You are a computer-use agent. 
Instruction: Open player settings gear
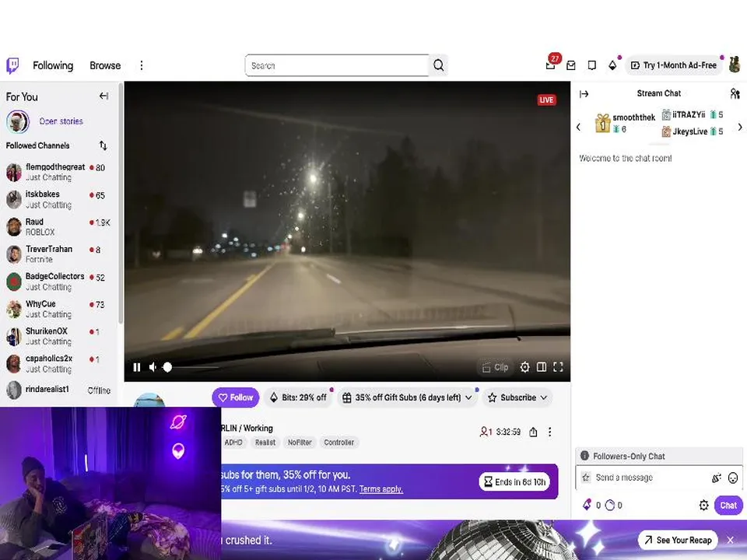pyautogui.click(x=524, y=367)
